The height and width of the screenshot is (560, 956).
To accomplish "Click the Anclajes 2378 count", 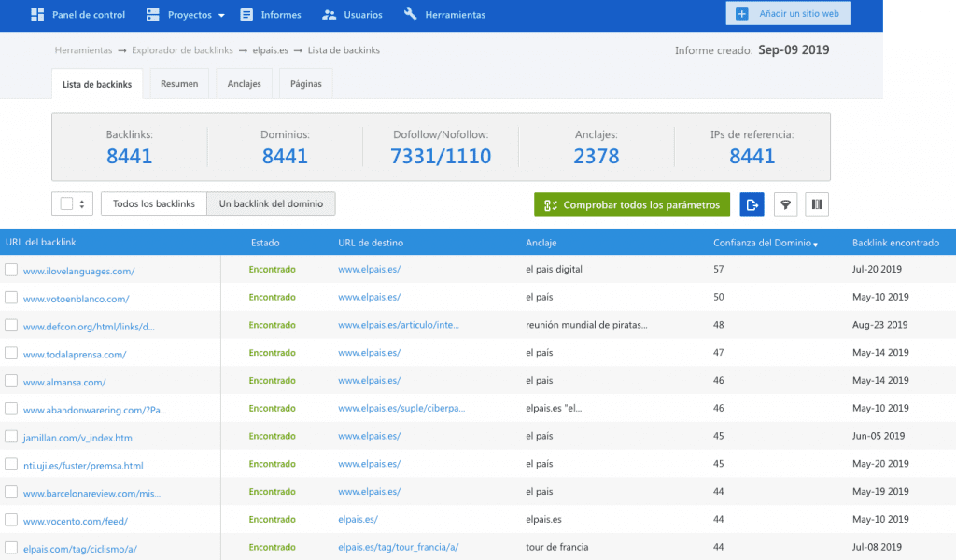I will point(597,156).
